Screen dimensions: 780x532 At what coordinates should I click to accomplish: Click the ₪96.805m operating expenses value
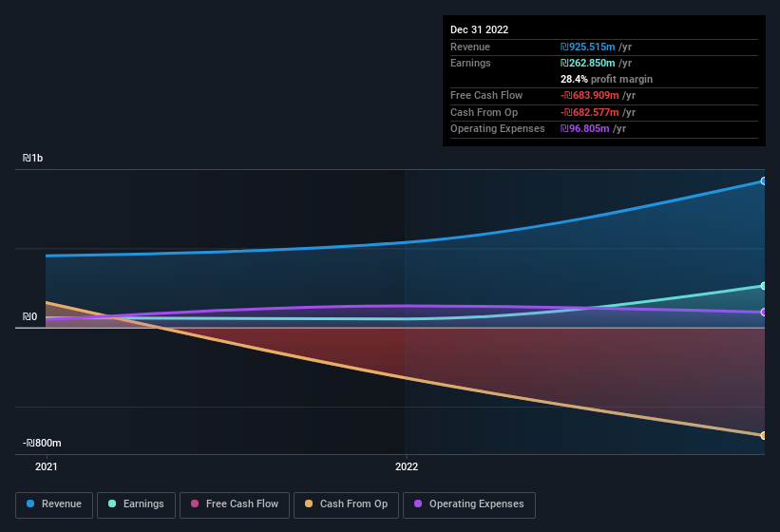pos(584,129)
